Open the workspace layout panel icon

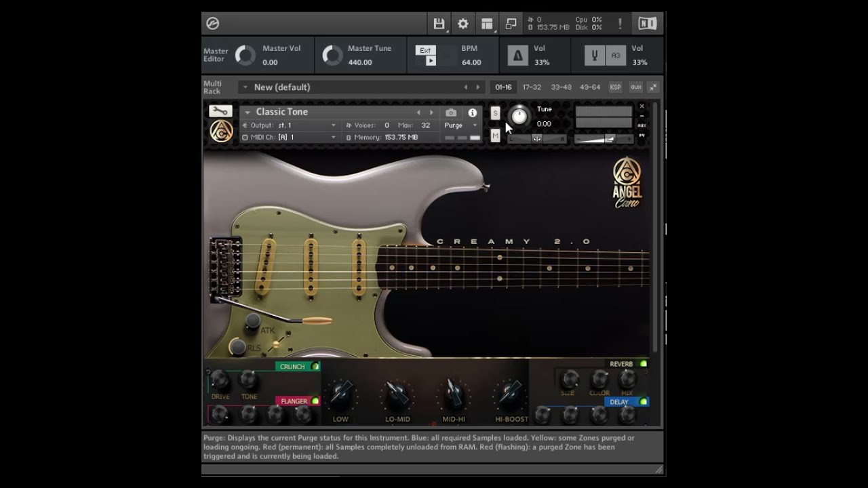487,24
